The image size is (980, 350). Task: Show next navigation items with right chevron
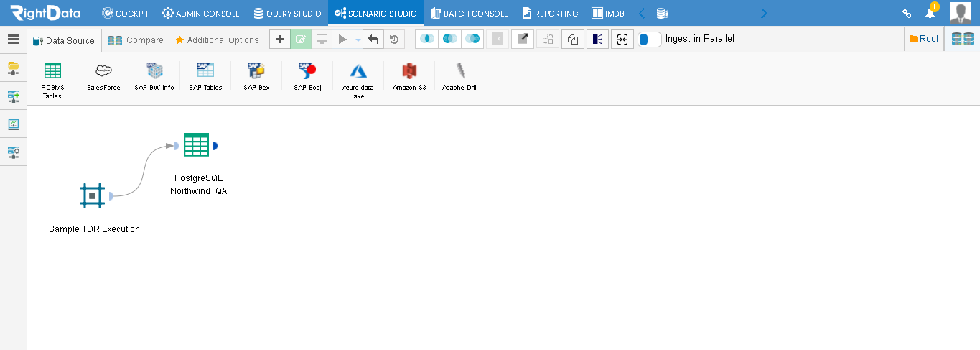point(763,13)
